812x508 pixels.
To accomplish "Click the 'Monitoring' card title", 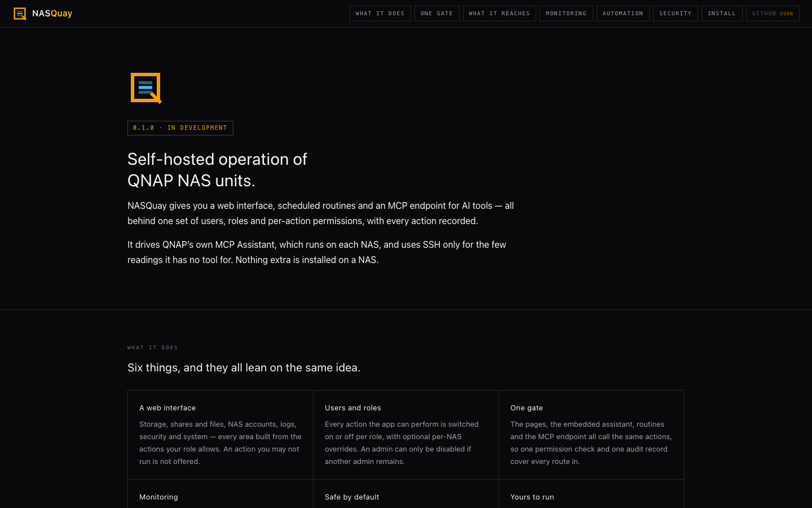I will (x=158, y=497).
